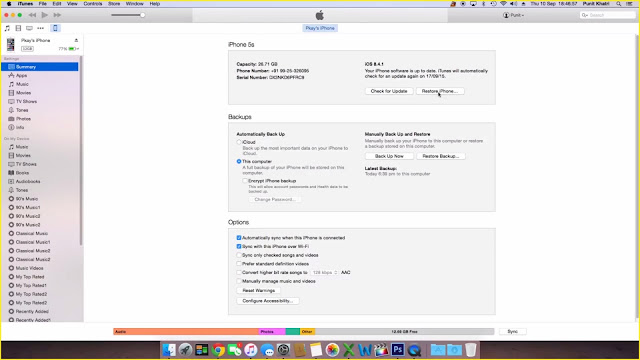Screen dimensions: 640x360
Task: Adjust the volume slider knob
Action: 142,15
